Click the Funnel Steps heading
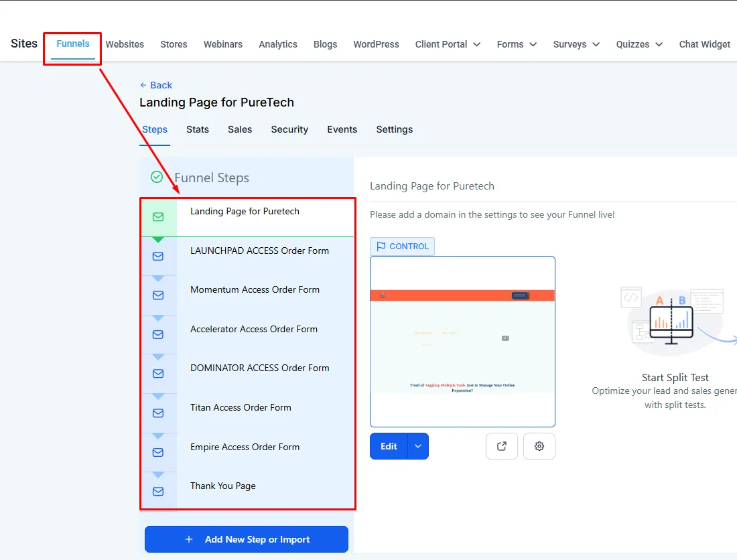 pos(212,178)
